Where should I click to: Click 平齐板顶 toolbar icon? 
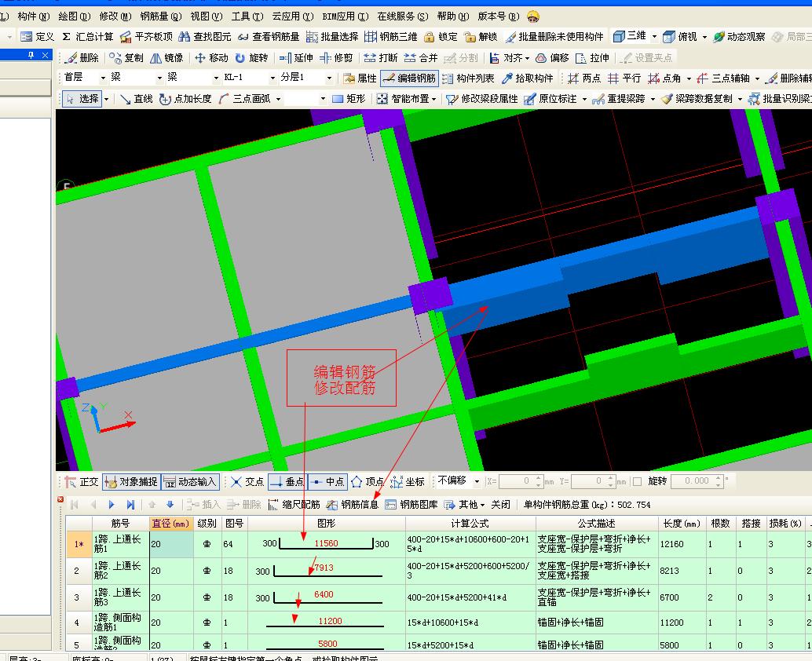coord(146,37)
